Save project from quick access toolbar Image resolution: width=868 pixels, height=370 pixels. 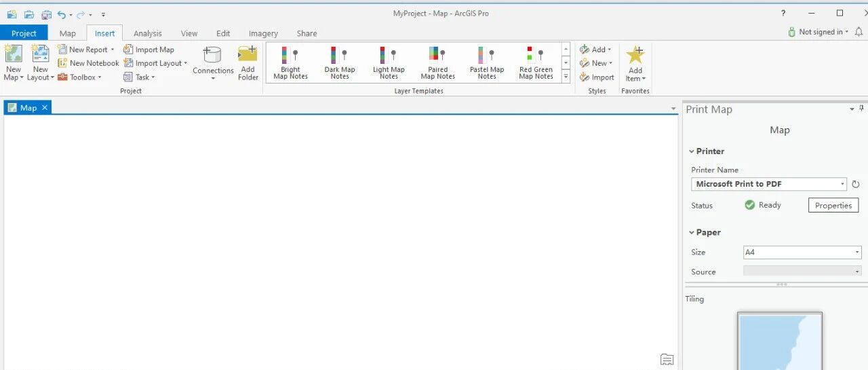coord(45,14)
